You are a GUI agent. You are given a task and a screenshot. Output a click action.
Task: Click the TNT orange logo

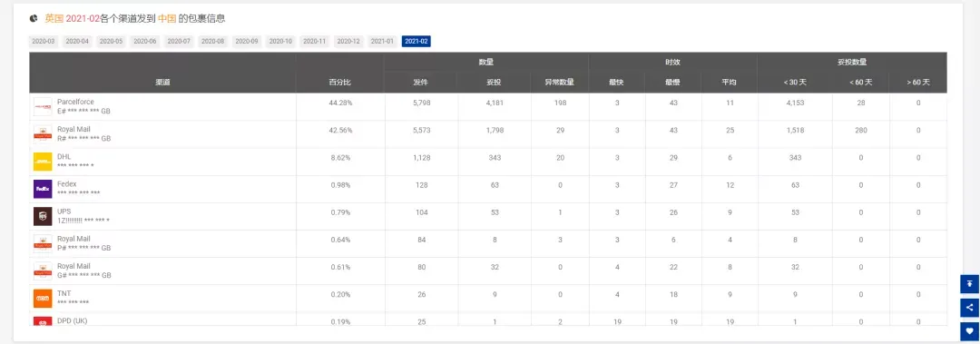(x=43, y=299)
